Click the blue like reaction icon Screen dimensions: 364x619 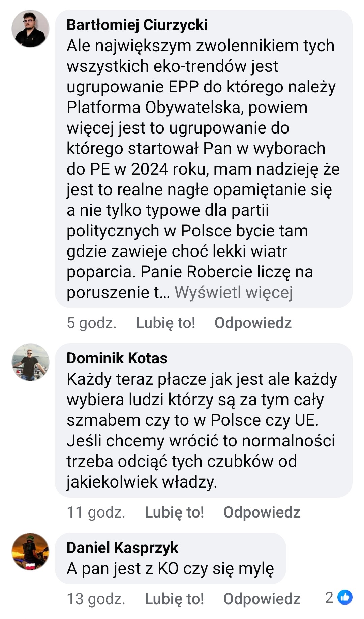(x=345, y=597)
